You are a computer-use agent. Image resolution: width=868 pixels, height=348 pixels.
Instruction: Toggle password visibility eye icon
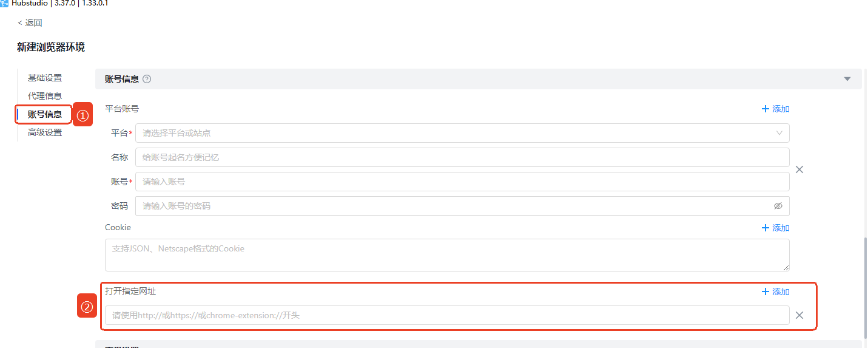click(778, 206)
